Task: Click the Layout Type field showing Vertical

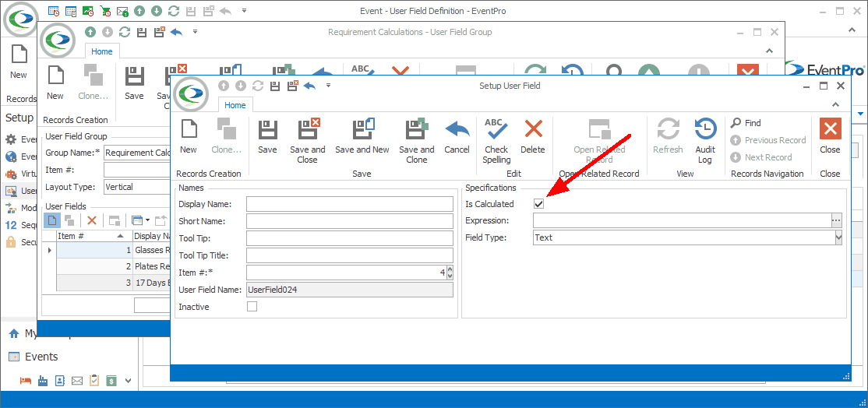Action: pos(136,187)
